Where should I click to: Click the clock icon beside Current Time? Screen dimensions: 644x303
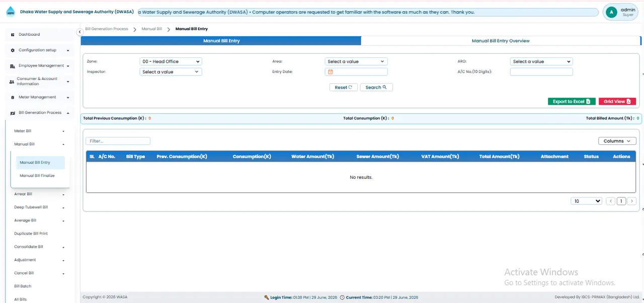tap(342, 297)
